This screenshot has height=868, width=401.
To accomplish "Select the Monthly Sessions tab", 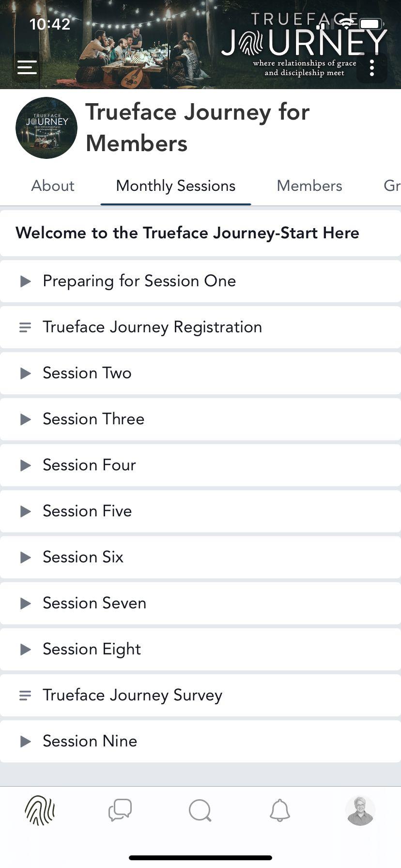I will 176,186.
